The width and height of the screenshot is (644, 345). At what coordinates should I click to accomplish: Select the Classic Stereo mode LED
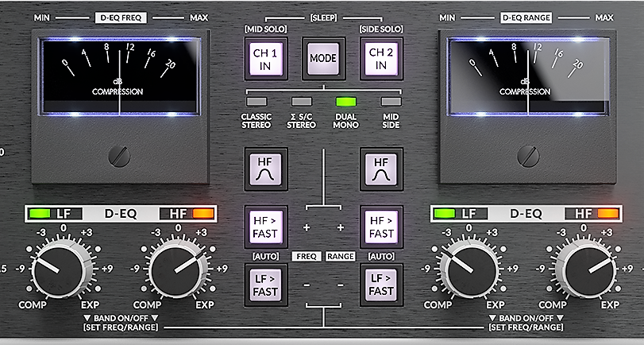256,101
